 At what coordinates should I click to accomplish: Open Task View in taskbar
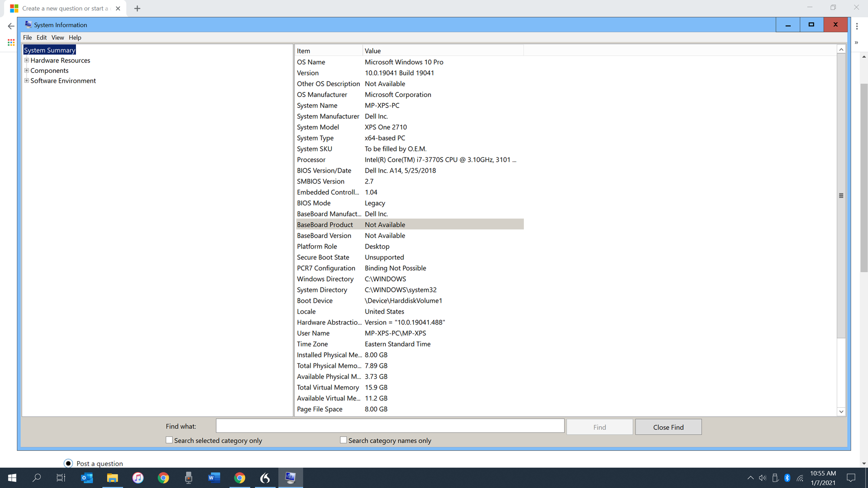point(61,478)
